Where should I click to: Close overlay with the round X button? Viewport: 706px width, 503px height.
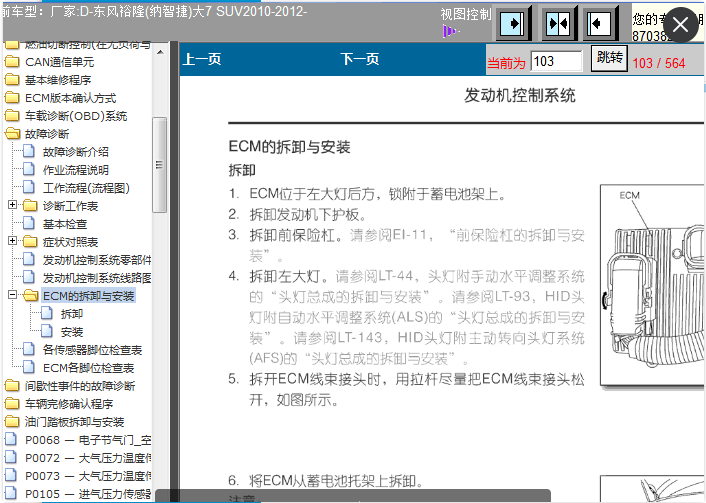(680, 25)
